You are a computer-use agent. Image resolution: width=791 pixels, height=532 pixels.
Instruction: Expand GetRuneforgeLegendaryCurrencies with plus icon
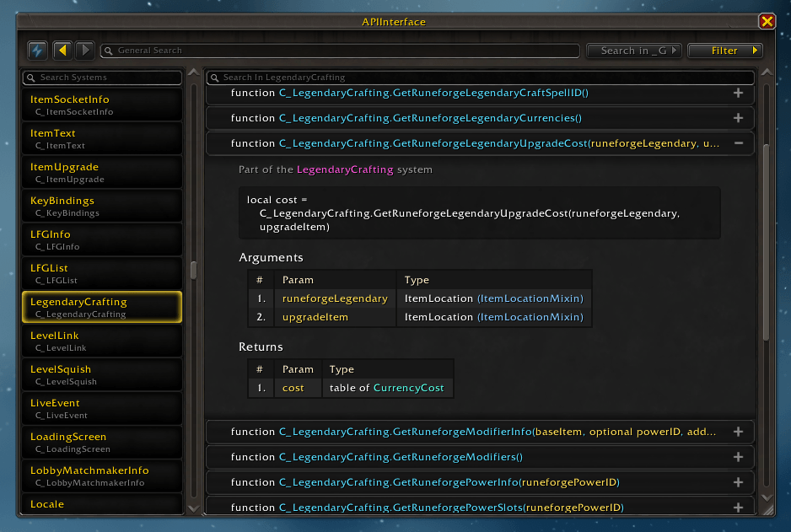tap(738, 118)
